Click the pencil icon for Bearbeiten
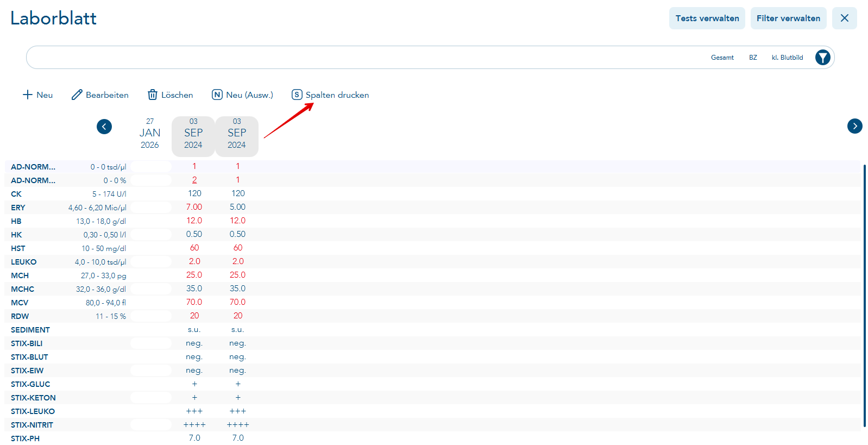 [x=77, y=95]
